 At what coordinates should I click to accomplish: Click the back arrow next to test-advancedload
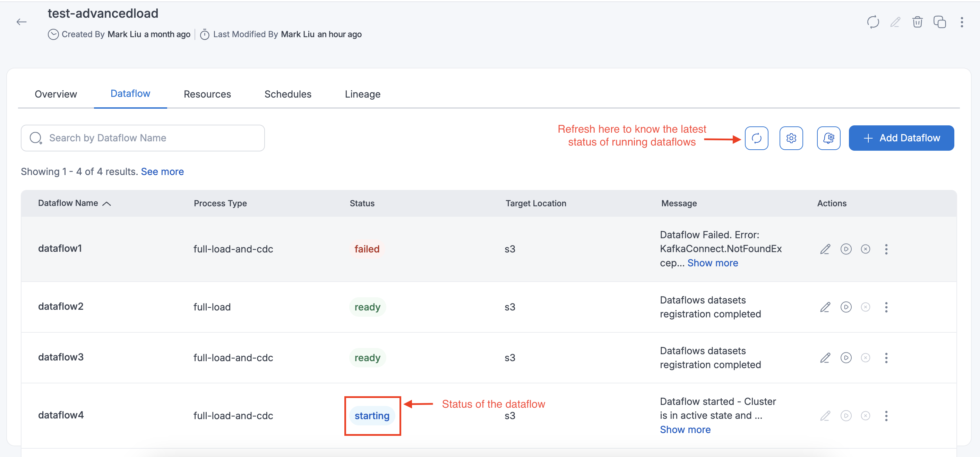(x=22, y=22)
